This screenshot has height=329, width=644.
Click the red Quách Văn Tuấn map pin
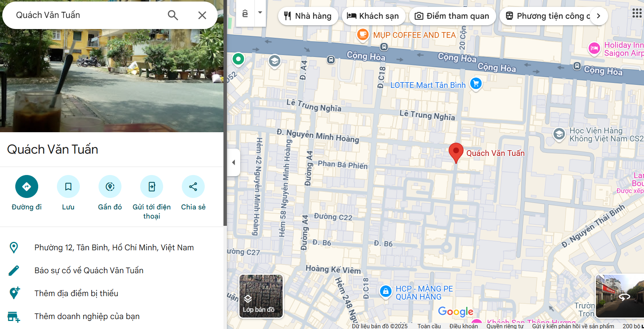click(x=456, y=153)
